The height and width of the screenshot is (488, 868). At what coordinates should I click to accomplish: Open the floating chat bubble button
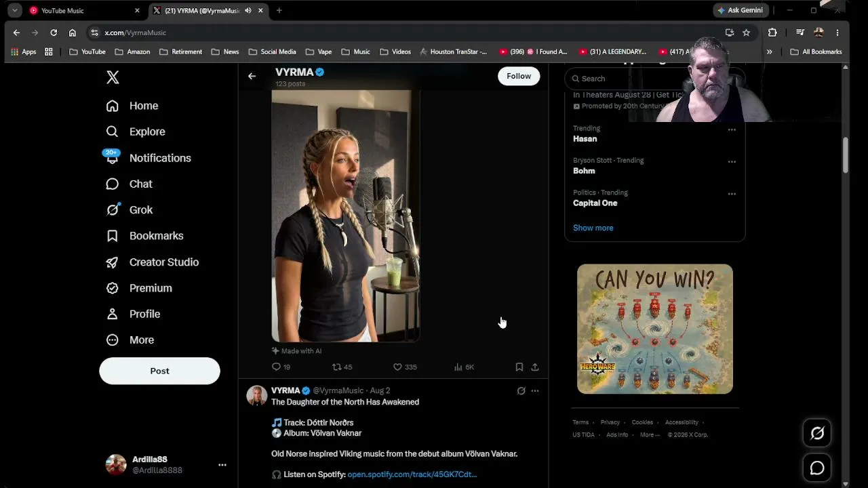817,468
